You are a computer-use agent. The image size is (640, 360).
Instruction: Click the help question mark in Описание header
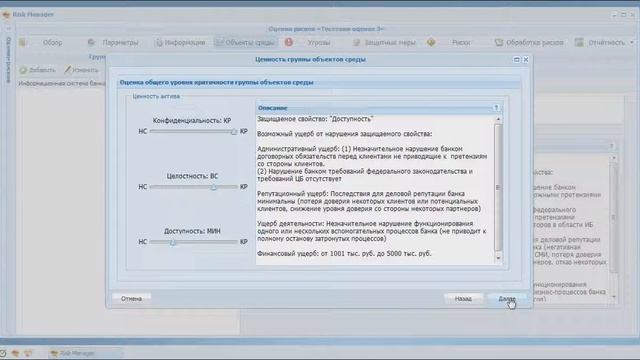496,108
